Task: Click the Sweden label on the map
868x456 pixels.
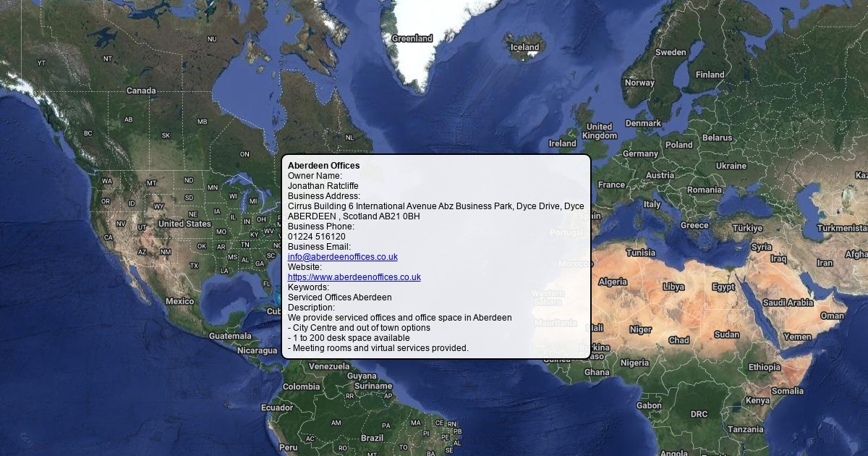Action: tap(671, 52)
